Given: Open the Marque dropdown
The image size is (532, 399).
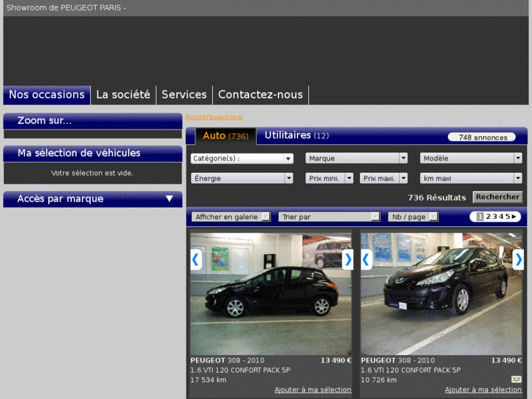Looking at the screenshot, I should [x=356, y=158].
